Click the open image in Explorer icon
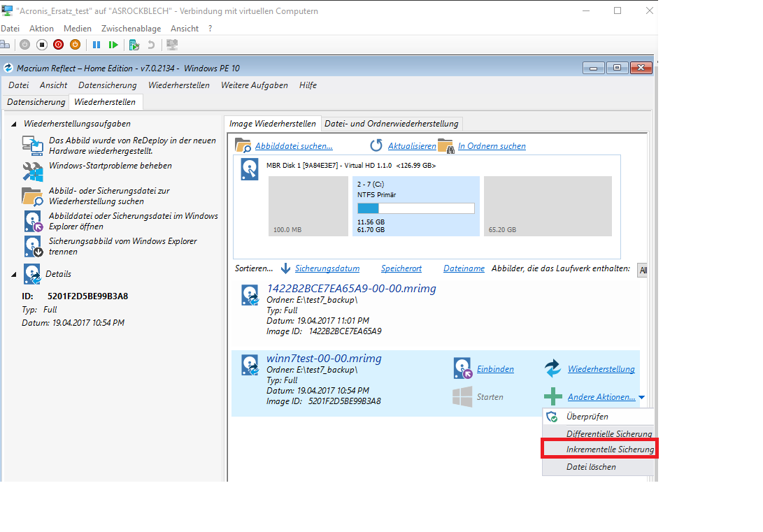 coord(33,222)
